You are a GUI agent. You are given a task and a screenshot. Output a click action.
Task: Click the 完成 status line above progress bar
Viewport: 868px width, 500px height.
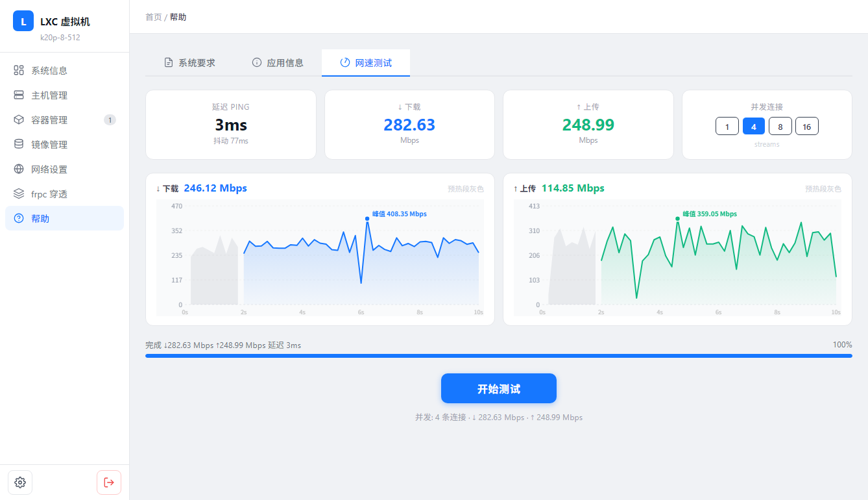(x=223, y=345)
